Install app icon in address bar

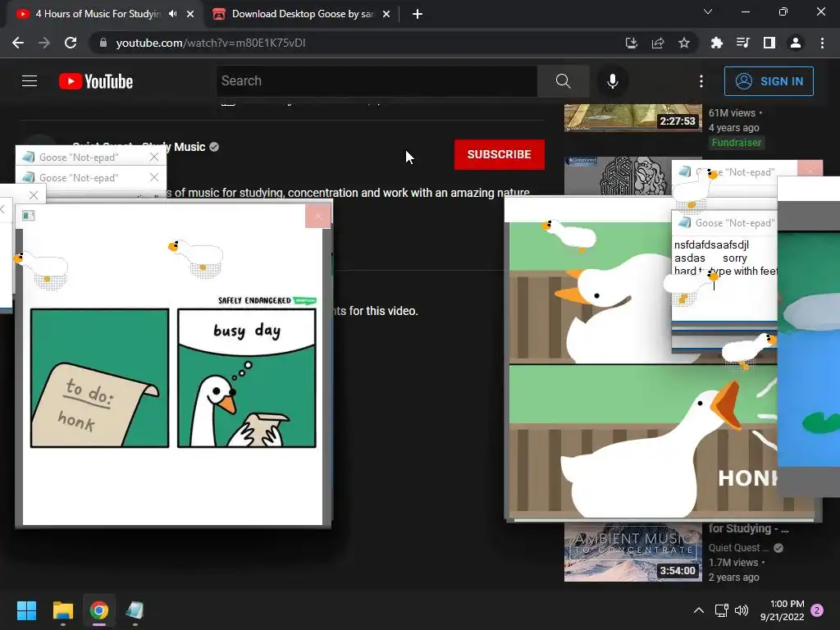pos(632,43)
